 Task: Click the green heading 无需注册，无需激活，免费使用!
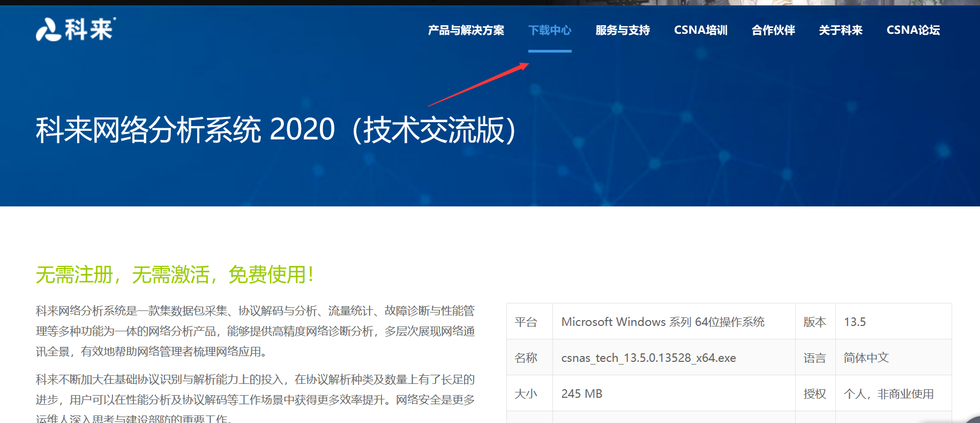[x=175, y=274]
